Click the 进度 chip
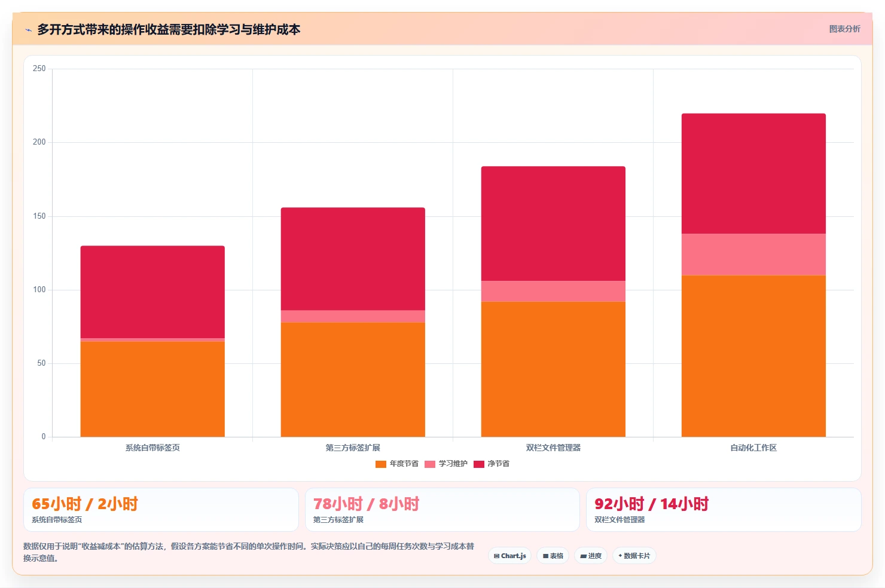Screen dimensions: 885x588 point(591,556)
